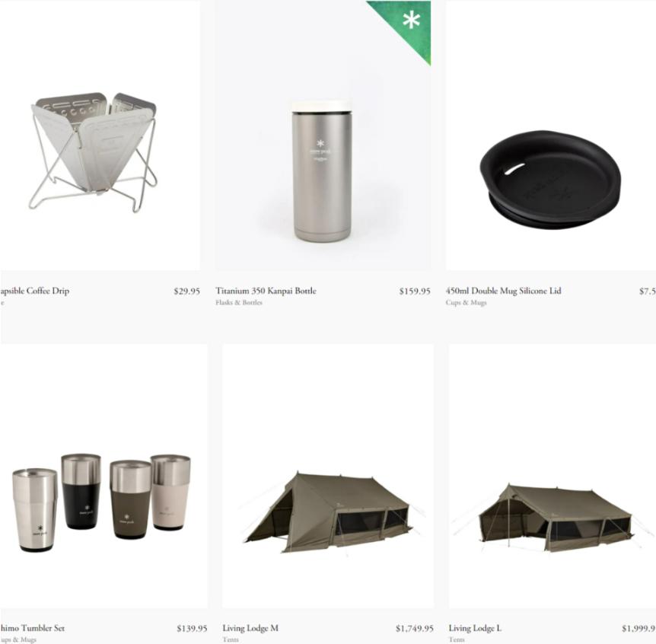656x644 pixels.
Task: Select the Cups & Mugs category under Silicone Lid
Action: [x=466, y=302]
